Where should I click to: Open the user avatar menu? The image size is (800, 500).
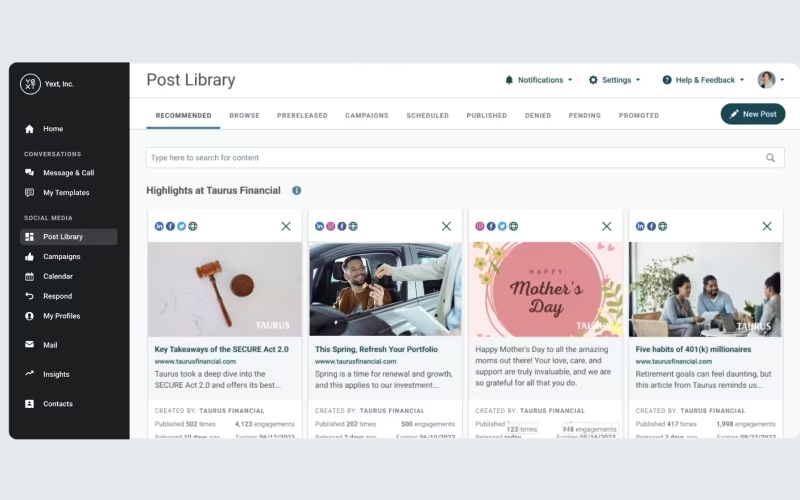click(x=771, y=80)
